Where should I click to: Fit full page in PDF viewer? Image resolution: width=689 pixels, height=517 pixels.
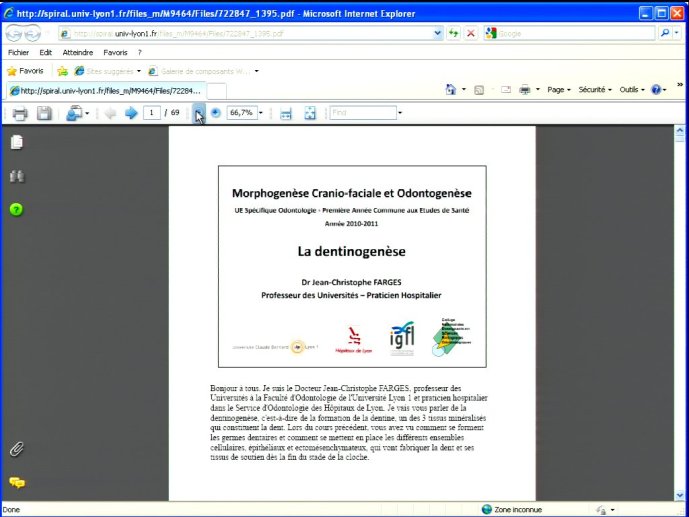coord(310,113)
